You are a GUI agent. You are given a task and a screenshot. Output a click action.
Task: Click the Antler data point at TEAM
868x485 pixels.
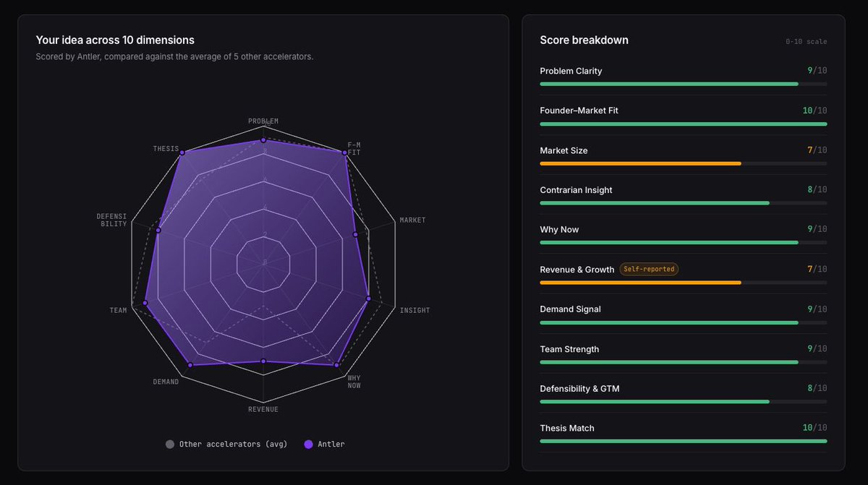145,301
